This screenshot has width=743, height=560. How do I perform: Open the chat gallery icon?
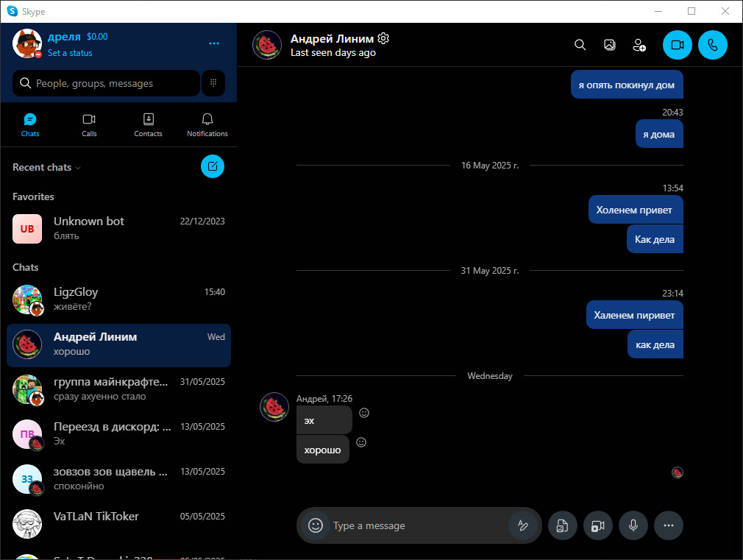point(610,45)
